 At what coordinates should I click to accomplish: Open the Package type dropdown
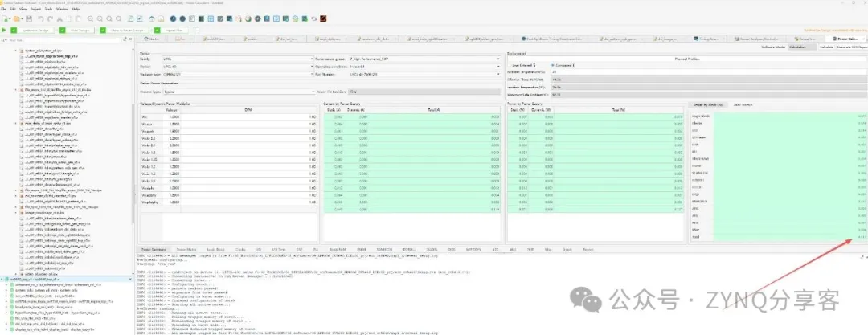[238, 73]
